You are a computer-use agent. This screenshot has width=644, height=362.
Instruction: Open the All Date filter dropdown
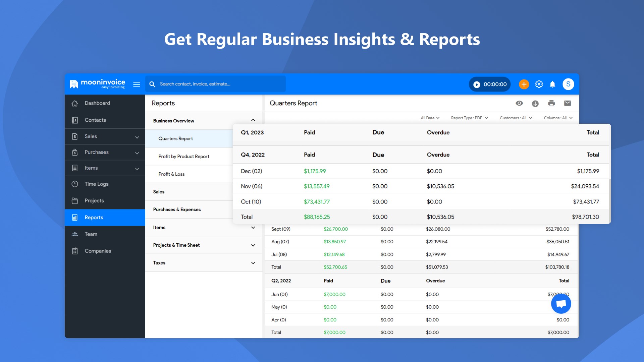pos(430,118)
